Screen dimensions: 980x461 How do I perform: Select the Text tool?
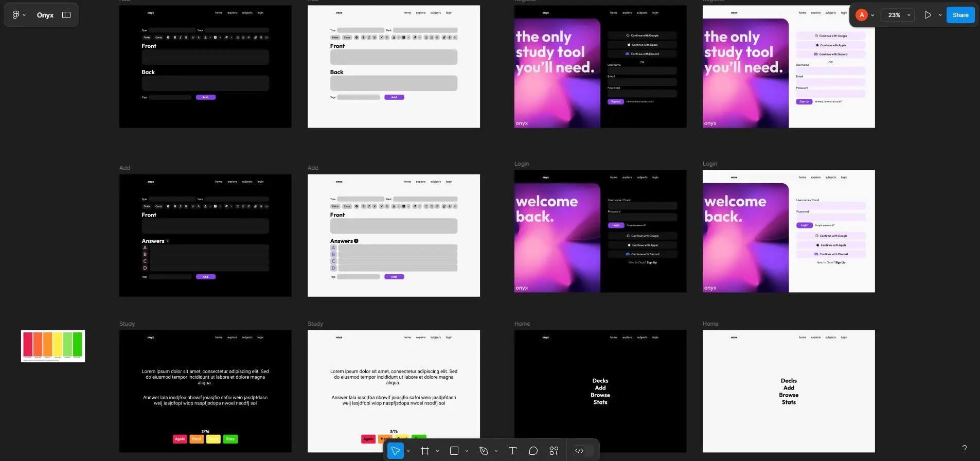[512, 451]
